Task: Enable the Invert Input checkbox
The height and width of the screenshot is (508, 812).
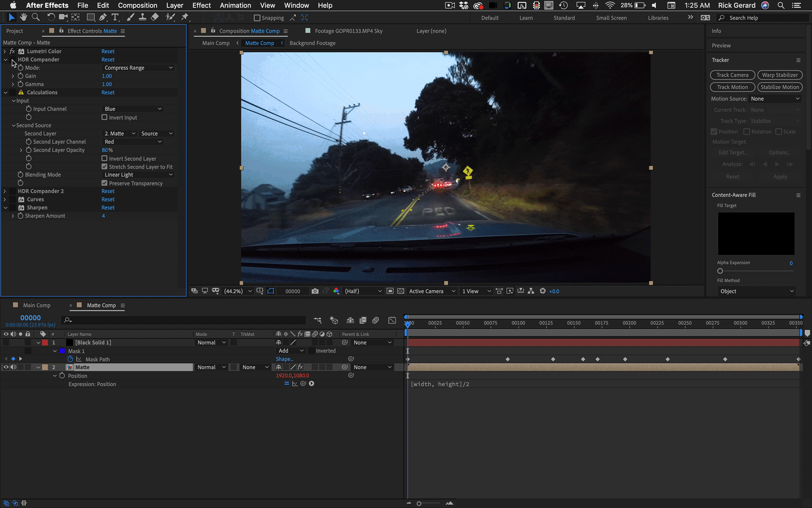Action: tap(104, 118)
